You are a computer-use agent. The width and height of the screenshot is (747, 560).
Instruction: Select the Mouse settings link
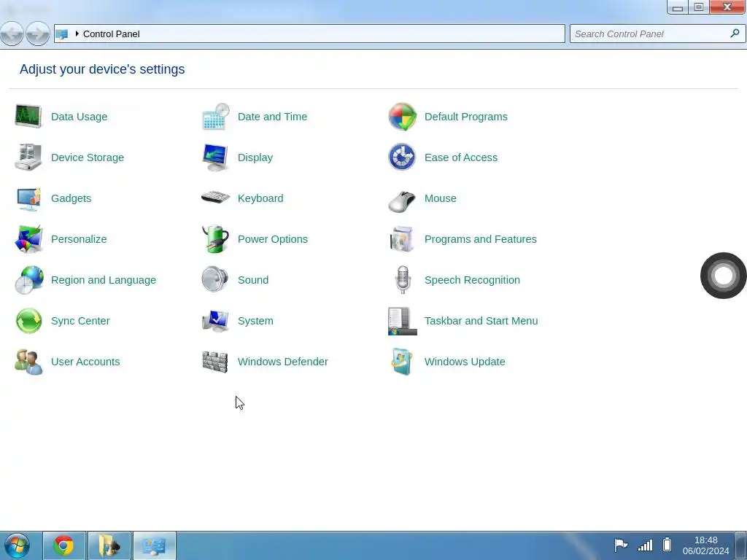441,198
